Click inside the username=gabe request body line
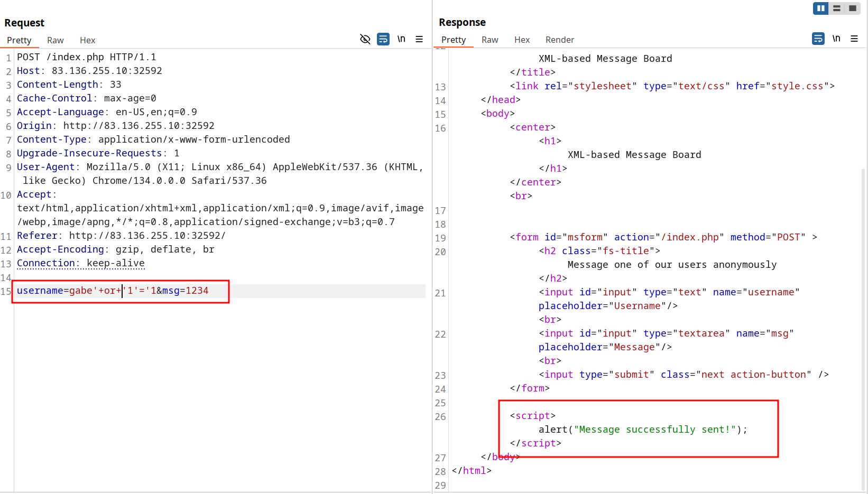The height and width of the screenshot is (494, 868). [x=112, y=291]
